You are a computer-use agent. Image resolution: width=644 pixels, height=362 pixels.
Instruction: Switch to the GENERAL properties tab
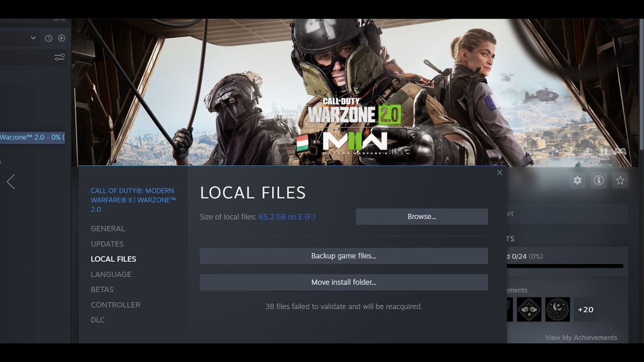click(x=108, y=229)
